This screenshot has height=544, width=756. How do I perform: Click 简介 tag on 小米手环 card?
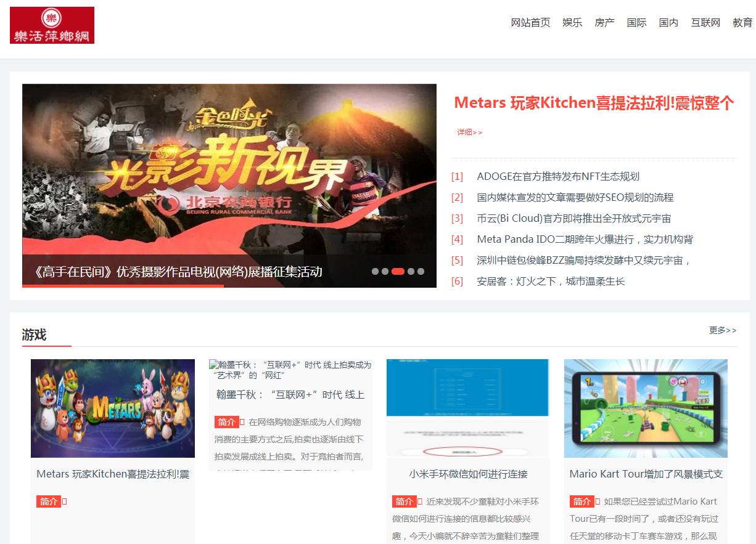pos(404,501)
